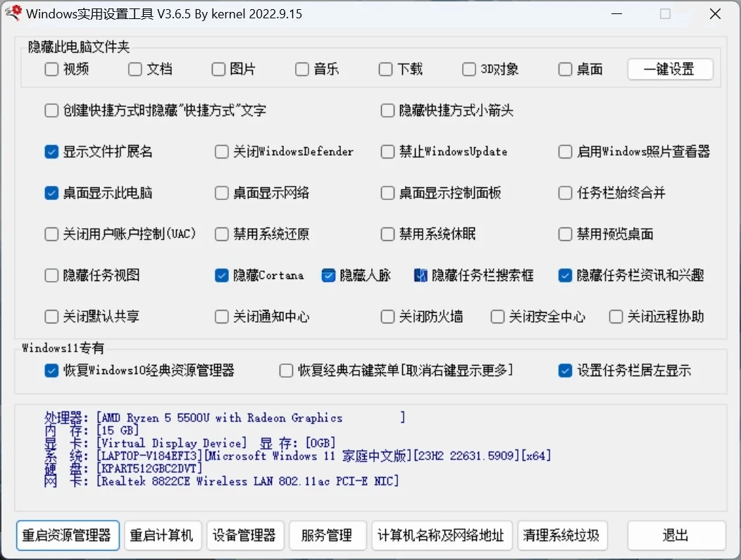Uncheck 隐藏Cortana option
The height and width of the screenshot is (560, 741).
point(222,275)
